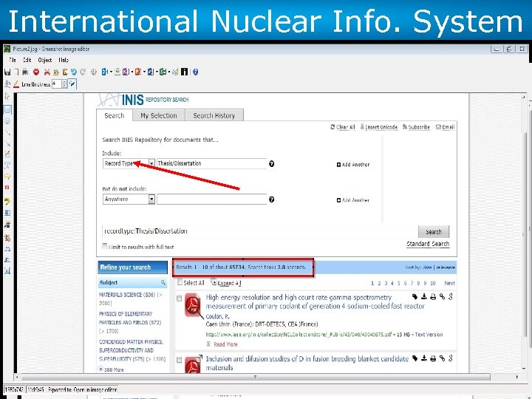Click the grey Redo arrow icon
The image size is (532, 399).
point(83,72)
